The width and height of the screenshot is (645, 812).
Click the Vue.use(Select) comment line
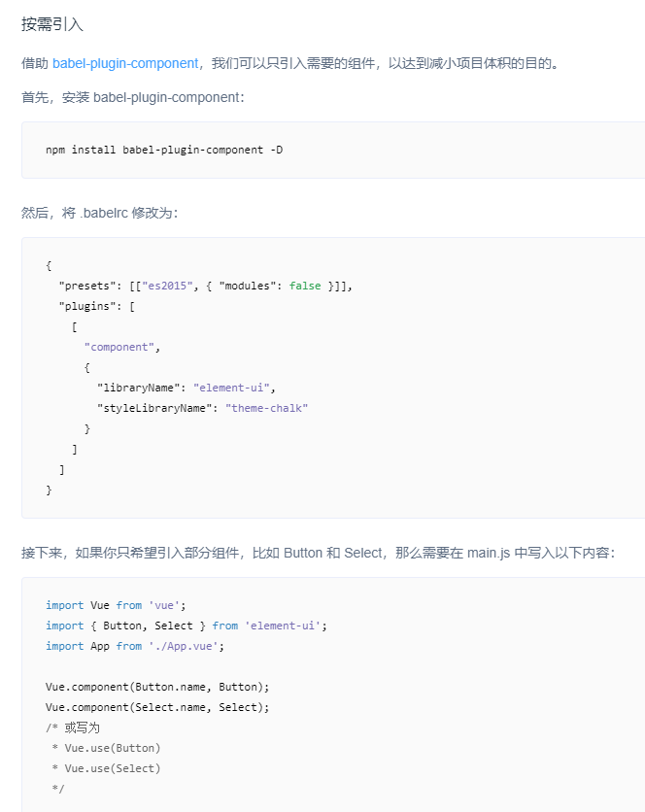coord(107,768)
